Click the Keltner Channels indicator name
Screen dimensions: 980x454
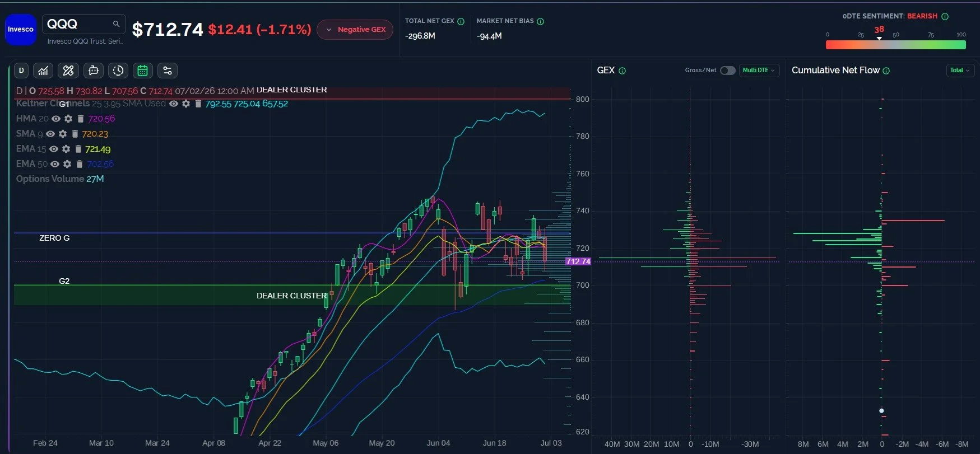pyautogui.click(x=53, y=104)
